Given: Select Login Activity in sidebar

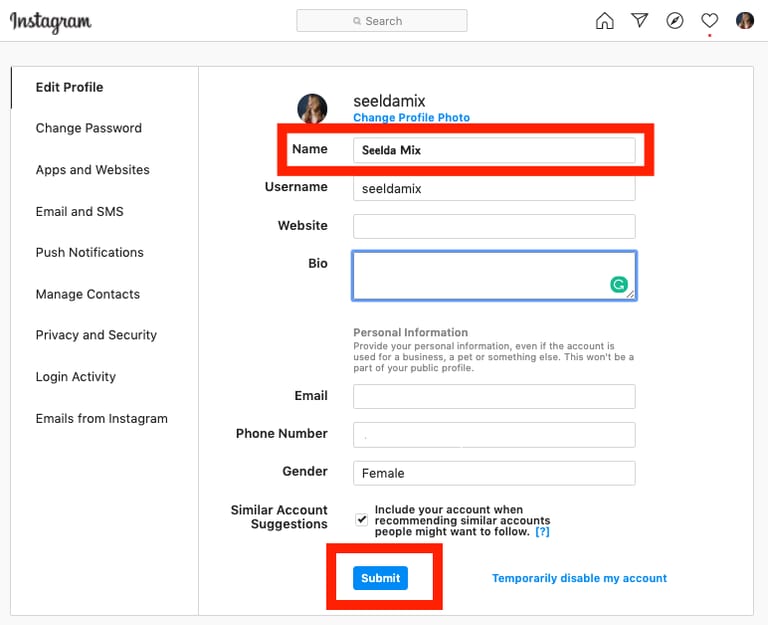Looking at the screenshot, I should [76, 377].
